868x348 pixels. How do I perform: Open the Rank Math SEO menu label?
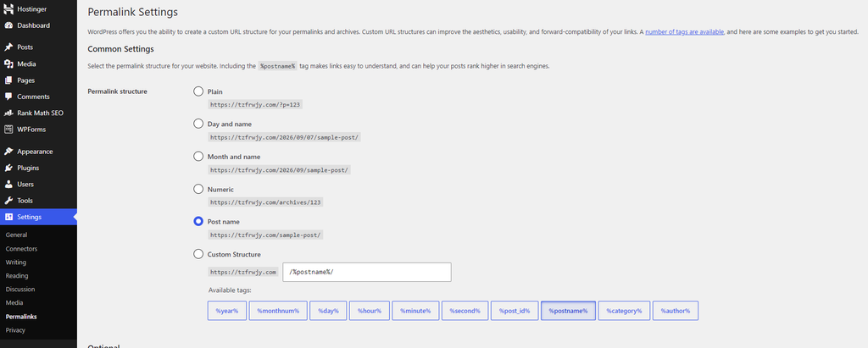point(40,113)
